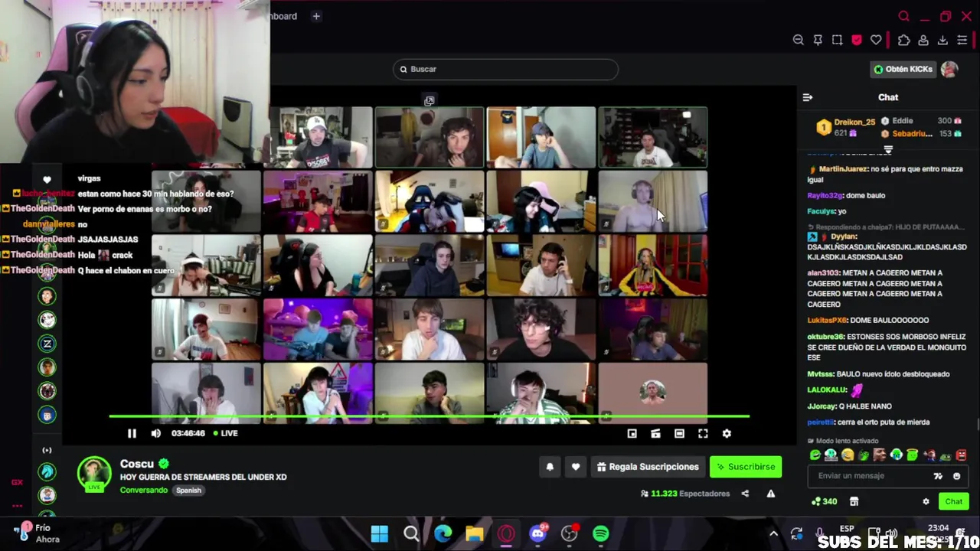Open emoji picker in chat input
This screenshot has width=980, height=551.
click(956, 476)
